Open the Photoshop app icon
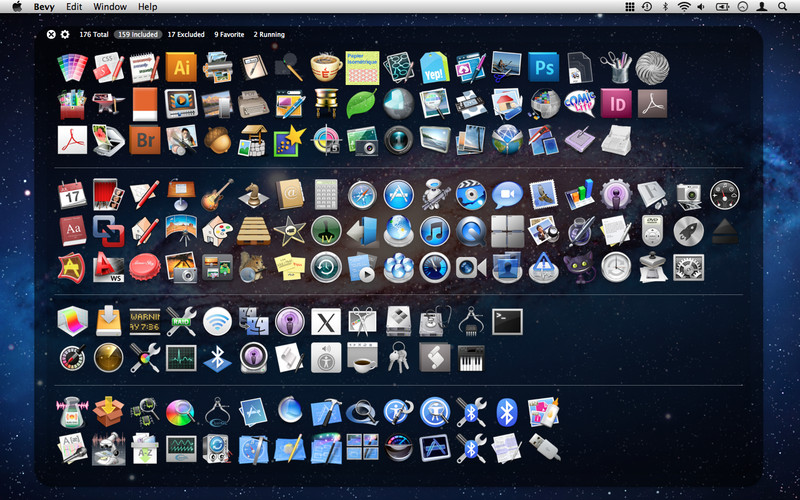Image resolution: width=800 pixels, height=500 pixels. click(542, 67)
